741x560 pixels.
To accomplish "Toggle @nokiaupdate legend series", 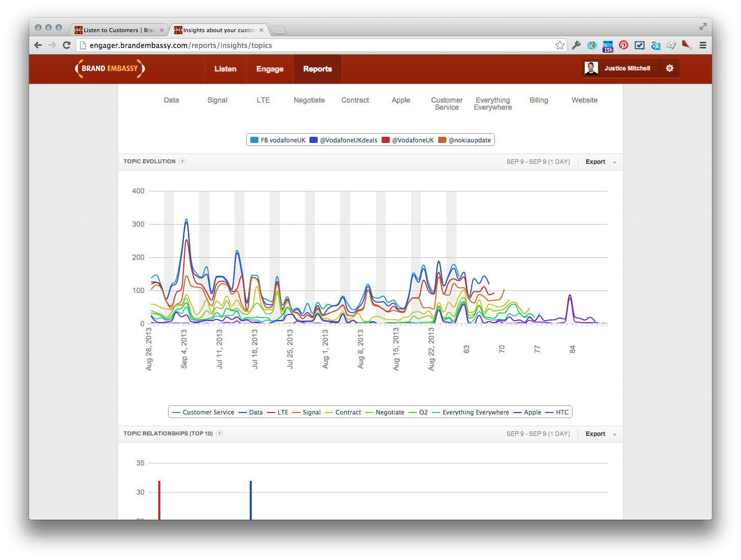I will (465, 140).
